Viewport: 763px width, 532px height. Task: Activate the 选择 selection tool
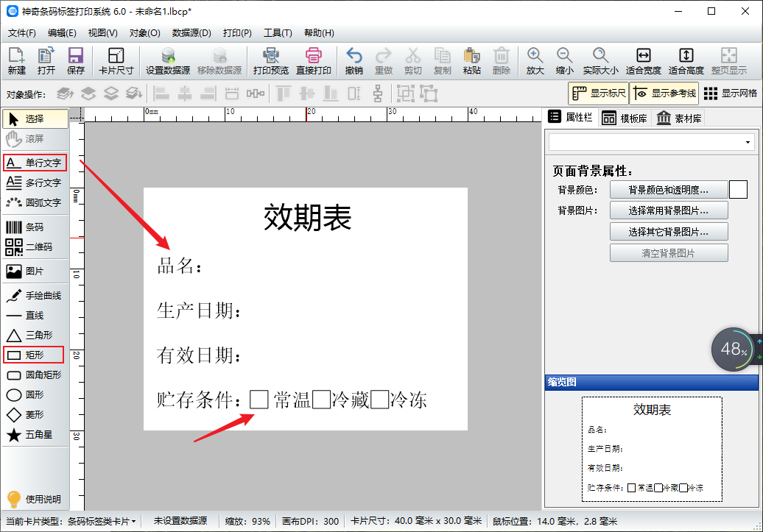tap(35, 118)
